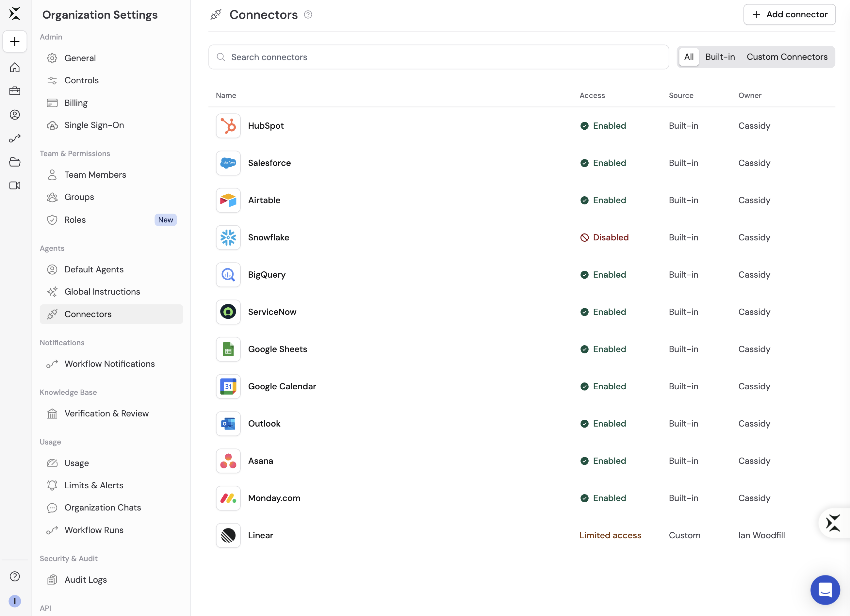
Task: Click the Monday.com connector logo
Action: click(x=228, y=498)
